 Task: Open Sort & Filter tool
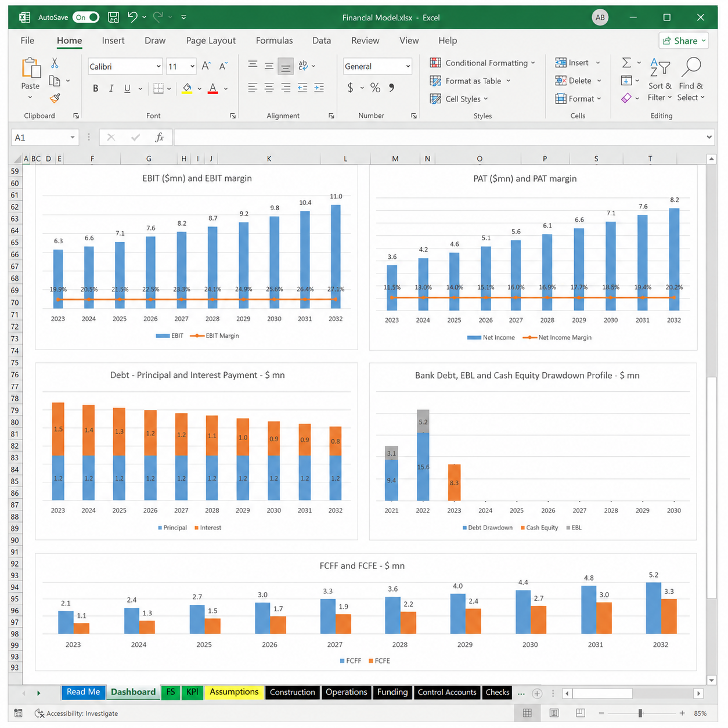coord(660,80)
